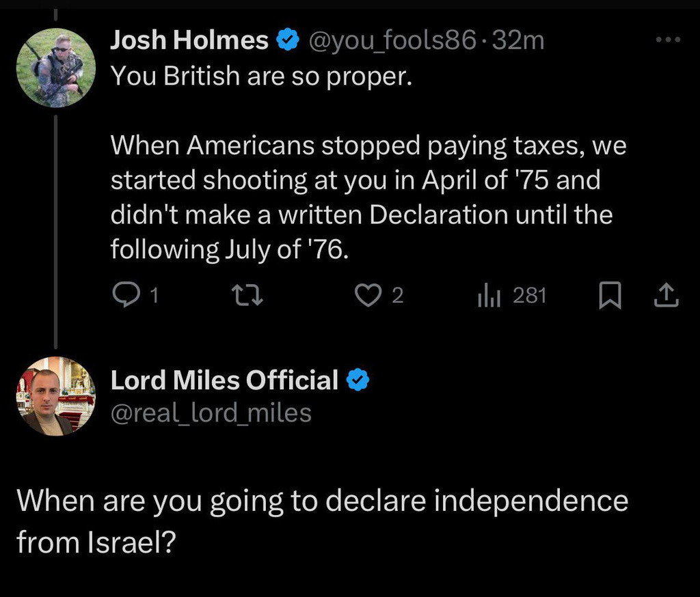This screenshot has width=700, height=597.
Task: View analytics bar chart icon
Action: coord(489,296)
